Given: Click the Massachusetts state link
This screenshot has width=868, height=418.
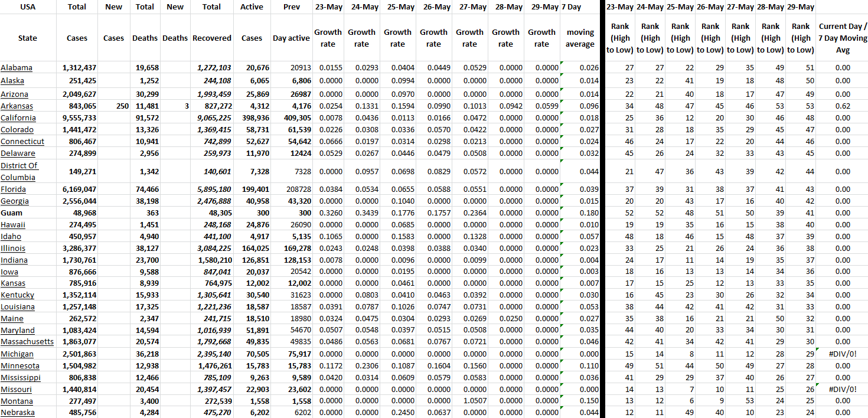Looking at the screenshot, I should point(27,342).
